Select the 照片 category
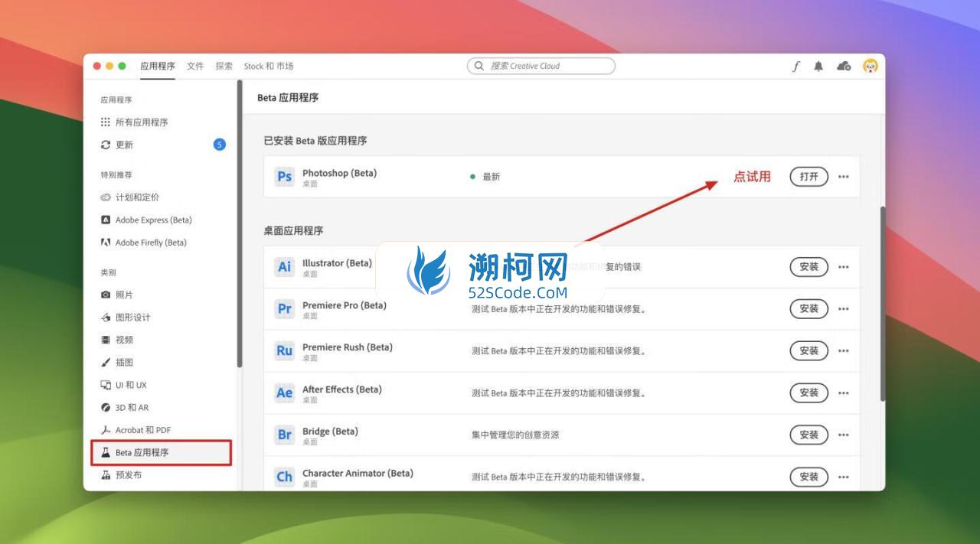 (x=116, y=295)
